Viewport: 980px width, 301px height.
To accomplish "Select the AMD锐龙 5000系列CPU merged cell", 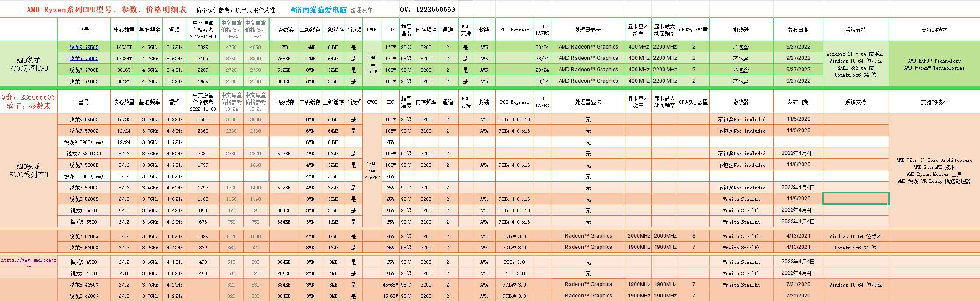I will tap(29, 171).
